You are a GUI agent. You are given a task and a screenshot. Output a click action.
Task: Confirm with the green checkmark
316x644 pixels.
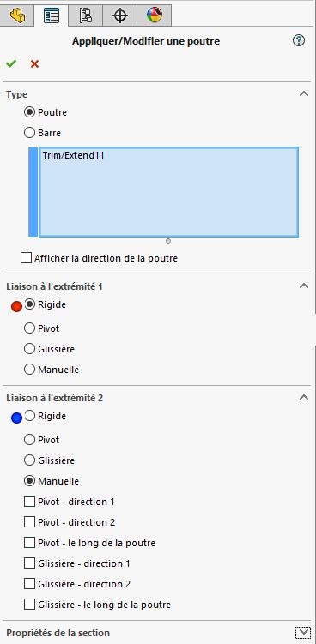[11, 63]
